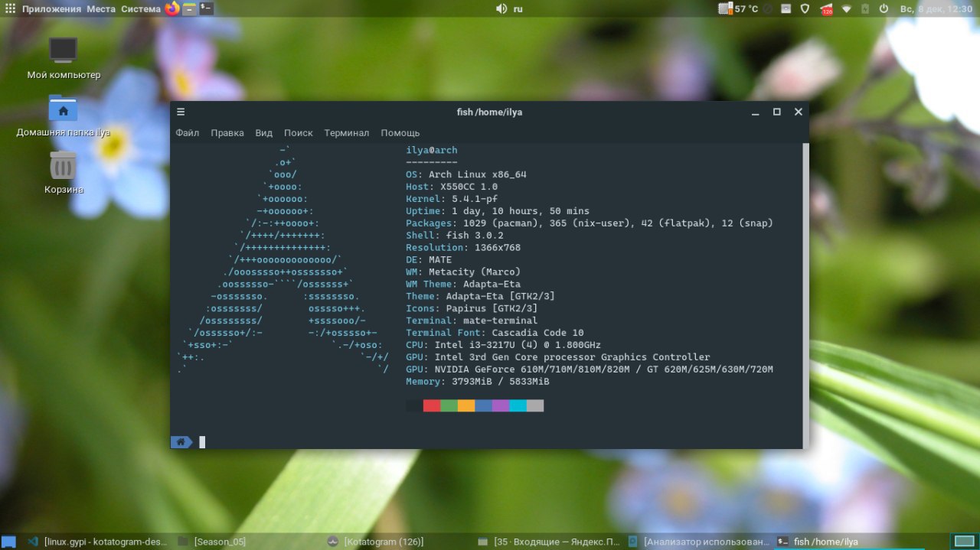Viewport: 980px width, 550px height.
Task: Open the Правка menu in terminal
Action: pyautogui.click(x=227, y=133)
